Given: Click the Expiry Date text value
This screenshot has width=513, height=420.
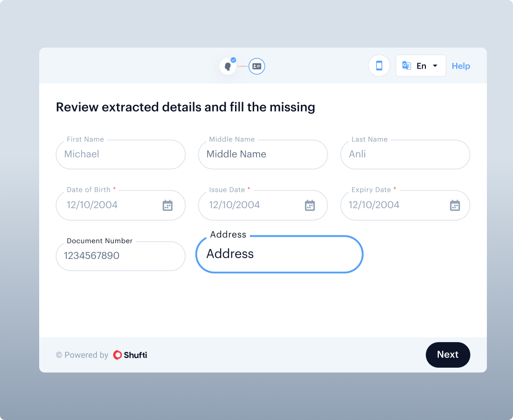Looking at the screenshot, I should point(374,205).
